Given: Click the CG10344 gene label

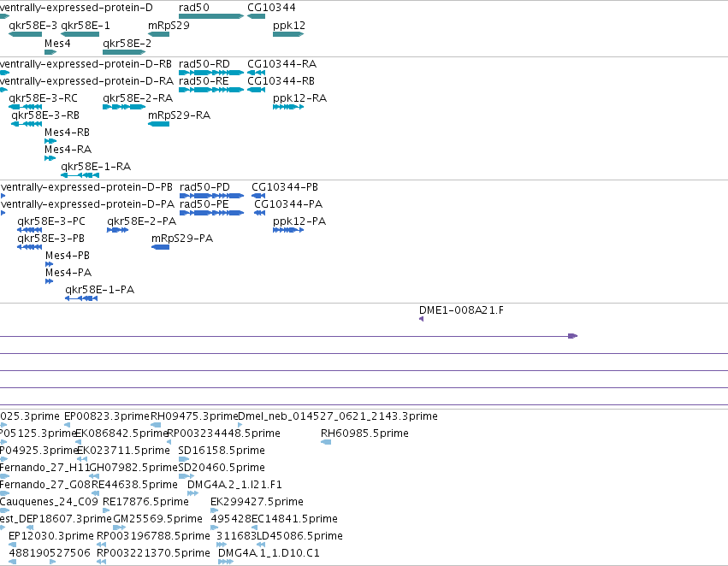Looking at the screenshot, I should pos(271,8).
